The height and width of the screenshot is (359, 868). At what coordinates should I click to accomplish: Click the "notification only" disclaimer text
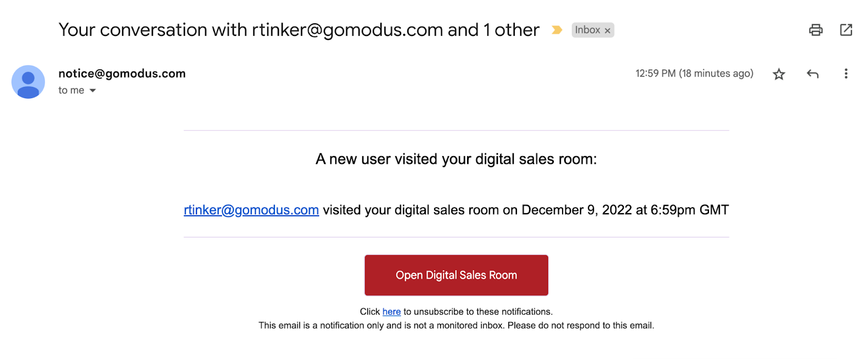coord(456,325)
